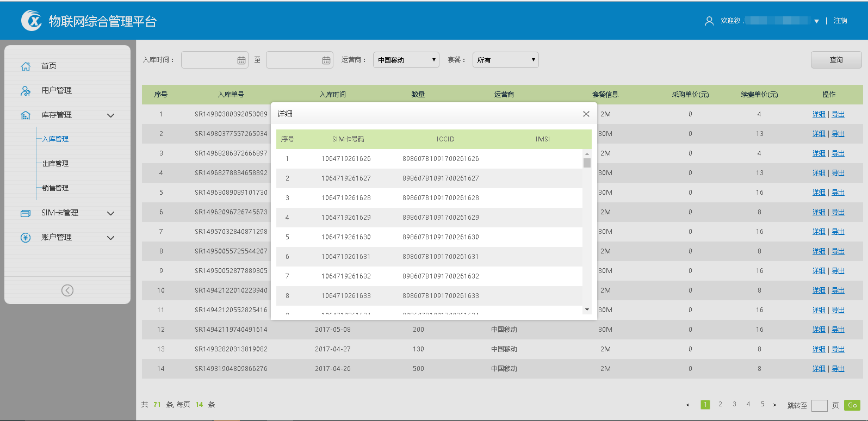This screenshot has width=868, height=421.
Task: Open the 运营商 dropdown showing 中国移动
Action: [406, 60]
